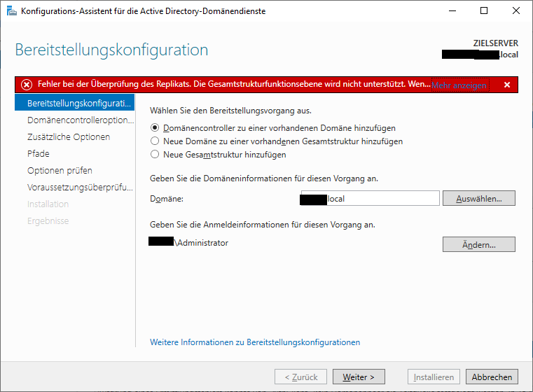
Task: Click the wizard app icon in the title bar
Action: (x=12, y=11)
